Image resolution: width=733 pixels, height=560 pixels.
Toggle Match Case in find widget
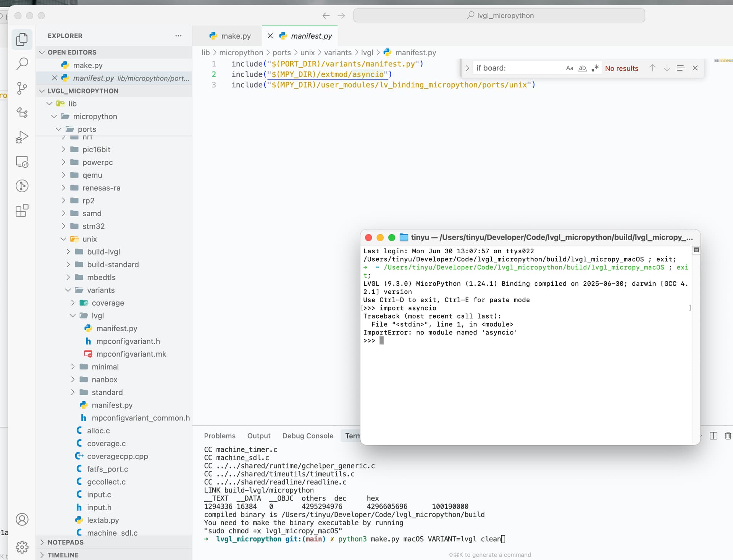click(x=570, y=68)
